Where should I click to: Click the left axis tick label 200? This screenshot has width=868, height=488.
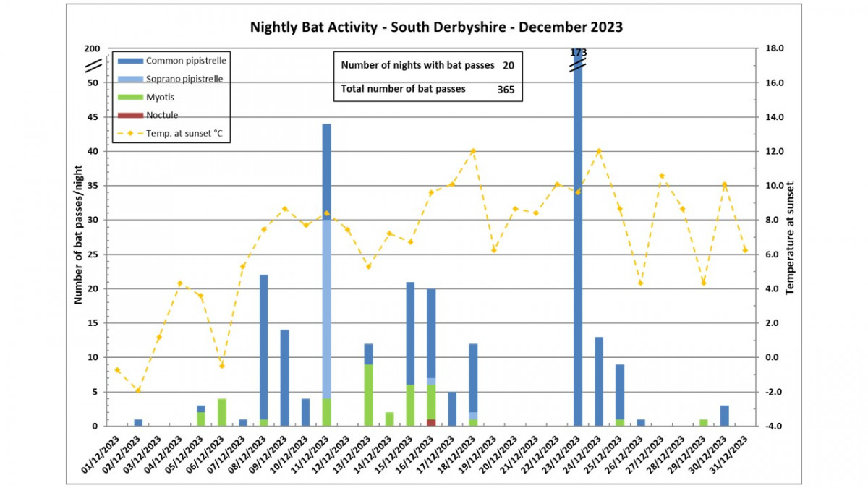tap(93, 48)
